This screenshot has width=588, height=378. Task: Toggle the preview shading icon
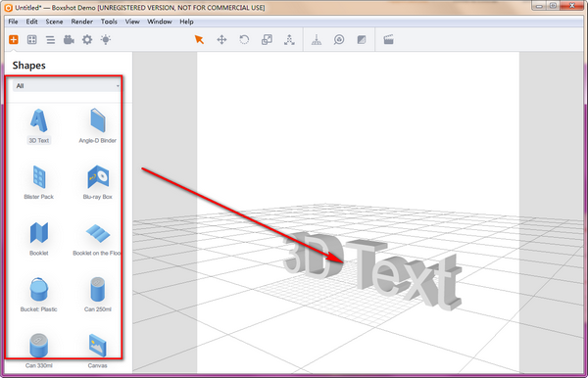click(362, 39)
